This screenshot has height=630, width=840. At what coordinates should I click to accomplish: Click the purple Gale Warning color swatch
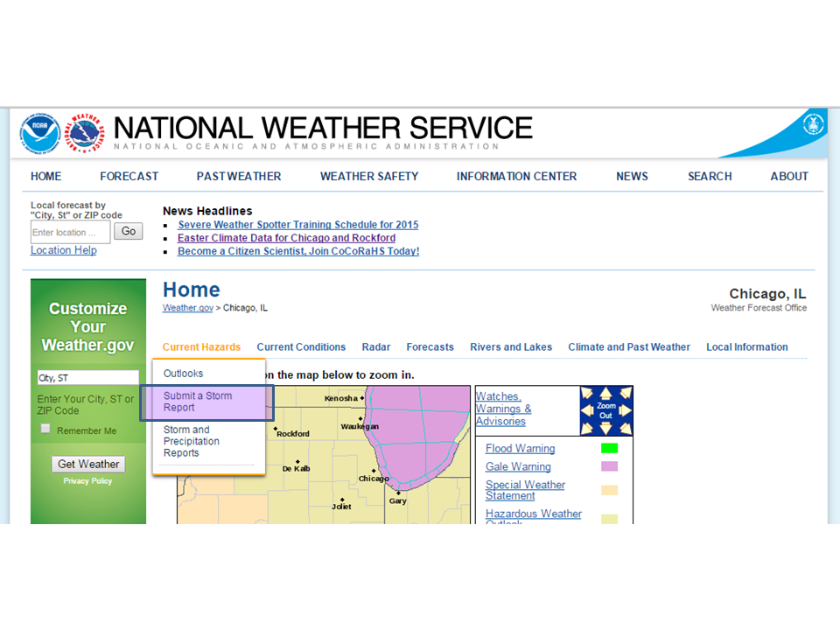(609, 466)
